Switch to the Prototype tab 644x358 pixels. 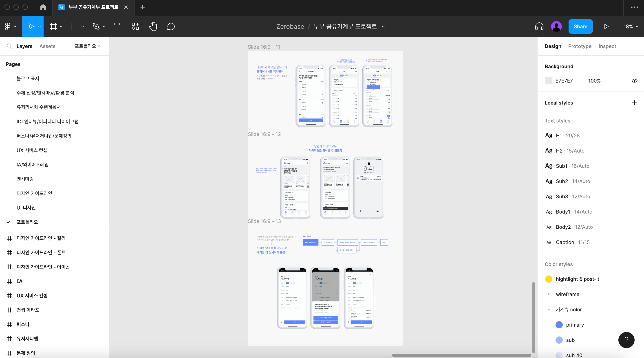580,46
